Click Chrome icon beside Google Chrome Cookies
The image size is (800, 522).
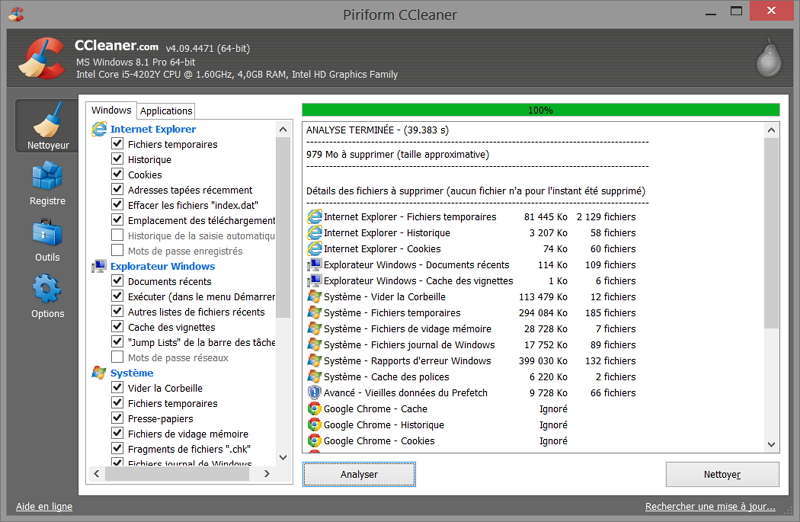tap(314, 441)
